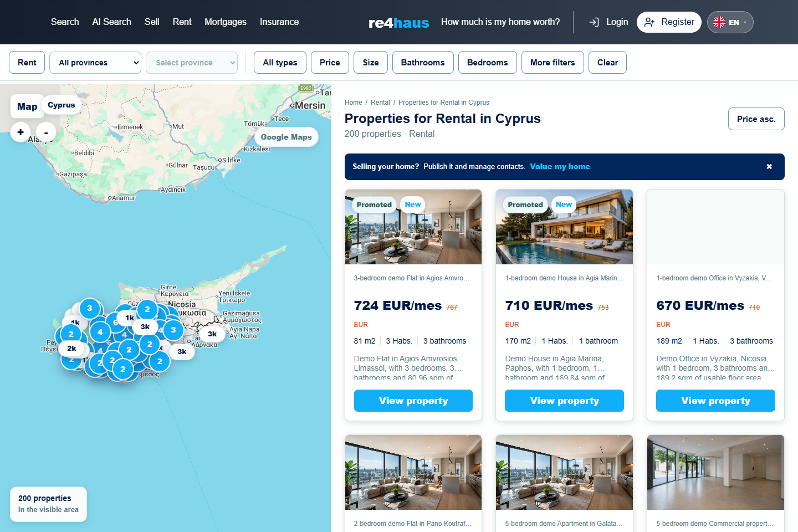Open the Select province dropdown
This screenshot has height=532, width=798.
click(x=192, y=63)
